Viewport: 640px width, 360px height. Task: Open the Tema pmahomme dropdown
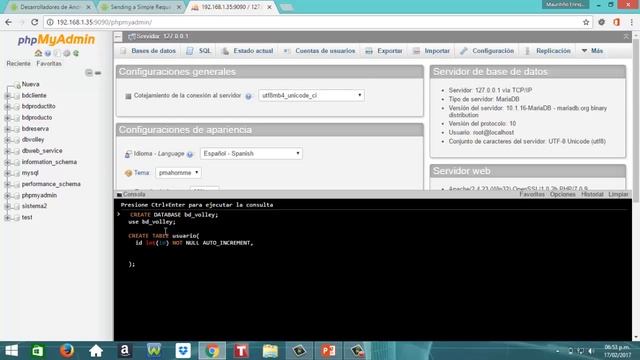[x=178, y=173]
